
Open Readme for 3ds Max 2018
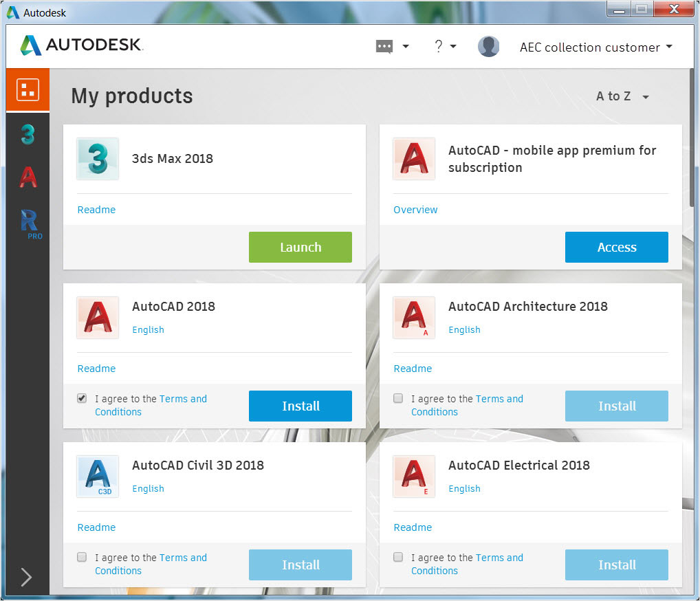(x=96, y=210)
